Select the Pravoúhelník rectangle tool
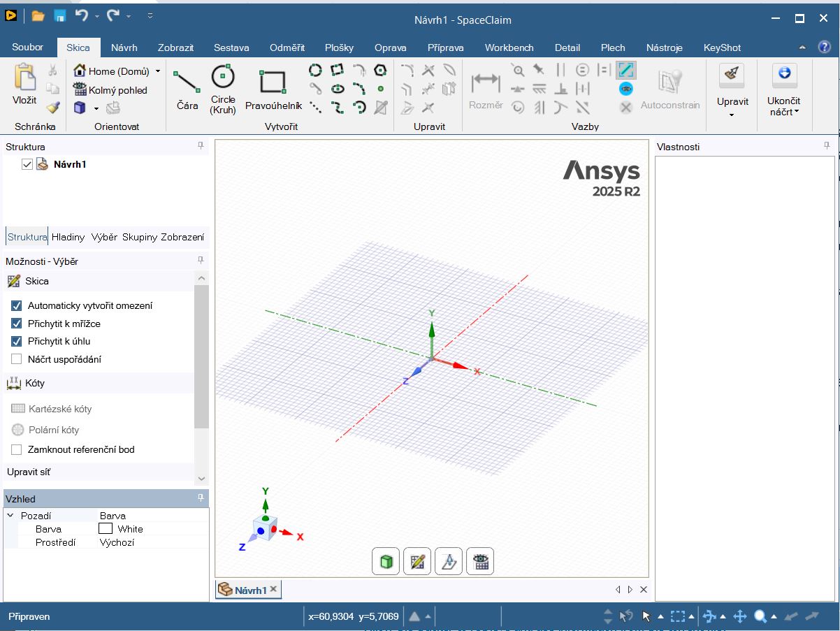Image resolution: width=840 pixels, height=631 pixels. click(273, 89)
